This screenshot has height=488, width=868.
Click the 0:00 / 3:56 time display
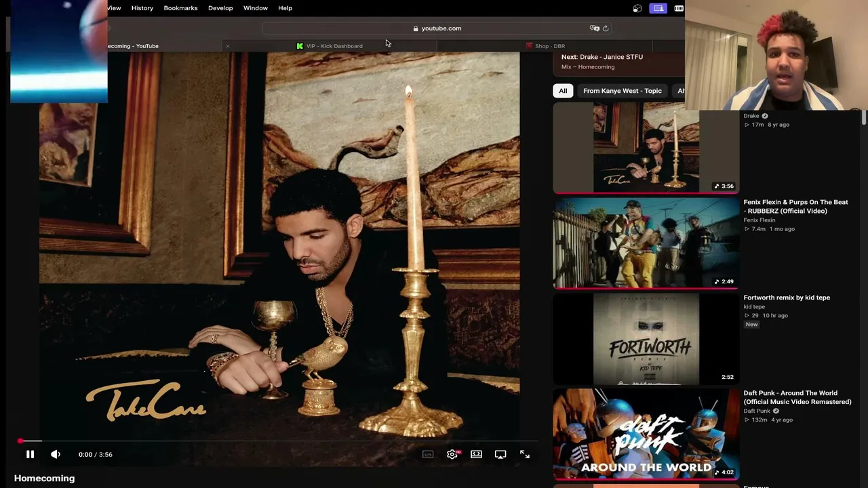point(96,454)
